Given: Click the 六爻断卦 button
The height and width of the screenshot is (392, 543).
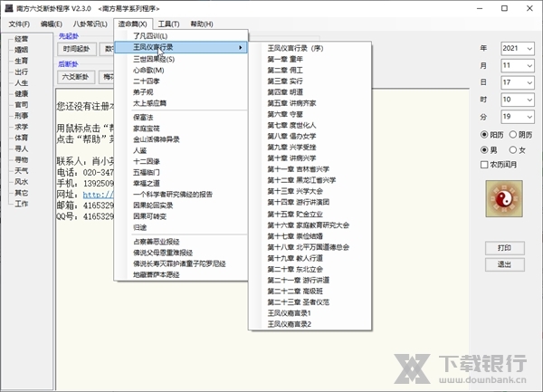Looking at the screenshot, I should click(x=75, y=77).
